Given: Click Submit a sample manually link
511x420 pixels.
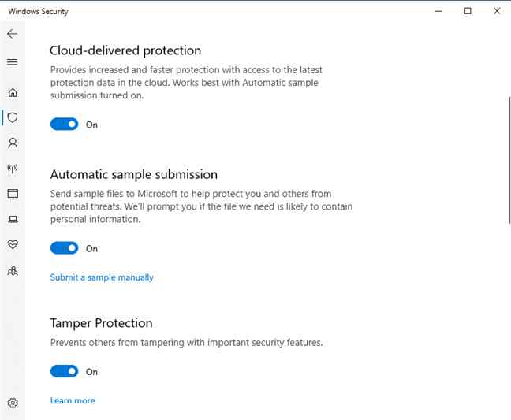Looking at the screenshot, I should (x=102, y=277).
